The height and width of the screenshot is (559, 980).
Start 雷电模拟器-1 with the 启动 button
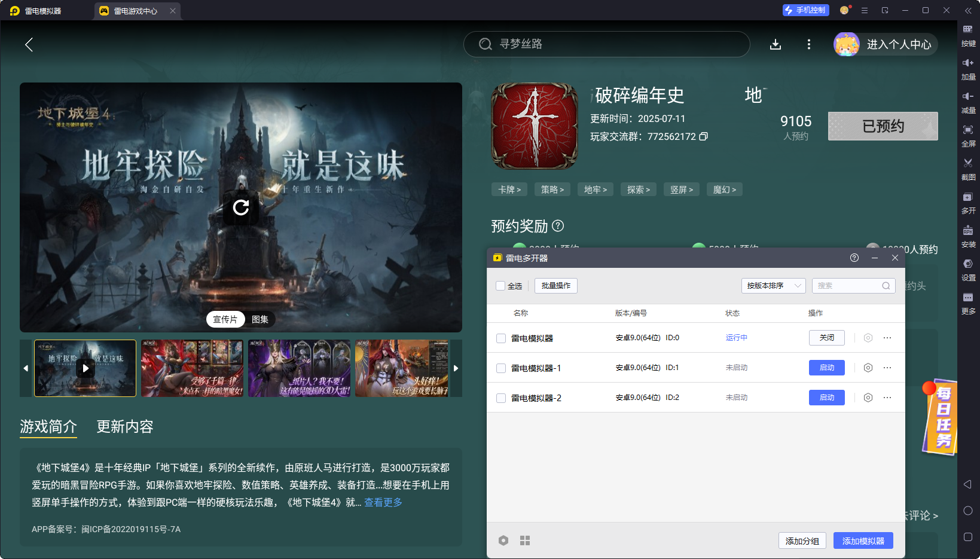point(826,368)
